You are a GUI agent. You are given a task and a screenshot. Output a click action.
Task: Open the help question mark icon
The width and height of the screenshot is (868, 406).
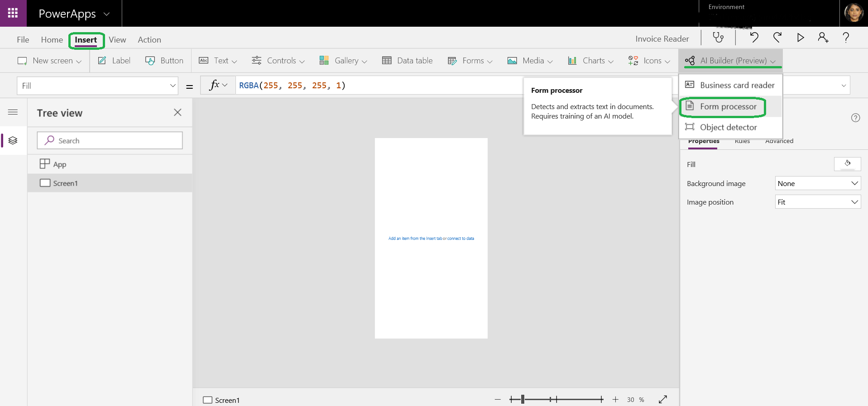845,38
